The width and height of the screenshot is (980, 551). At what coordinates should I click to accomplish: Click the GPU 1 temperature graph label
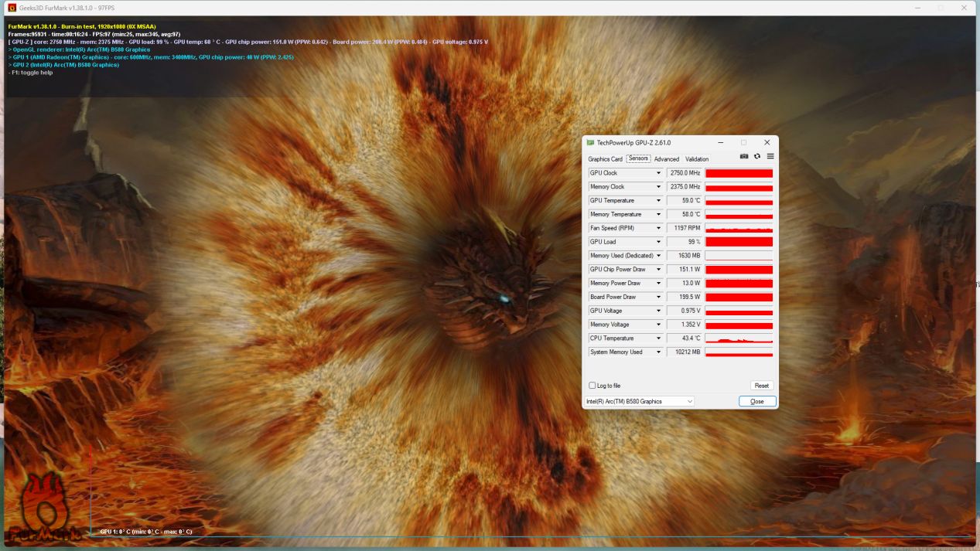[x=146, y=532]
